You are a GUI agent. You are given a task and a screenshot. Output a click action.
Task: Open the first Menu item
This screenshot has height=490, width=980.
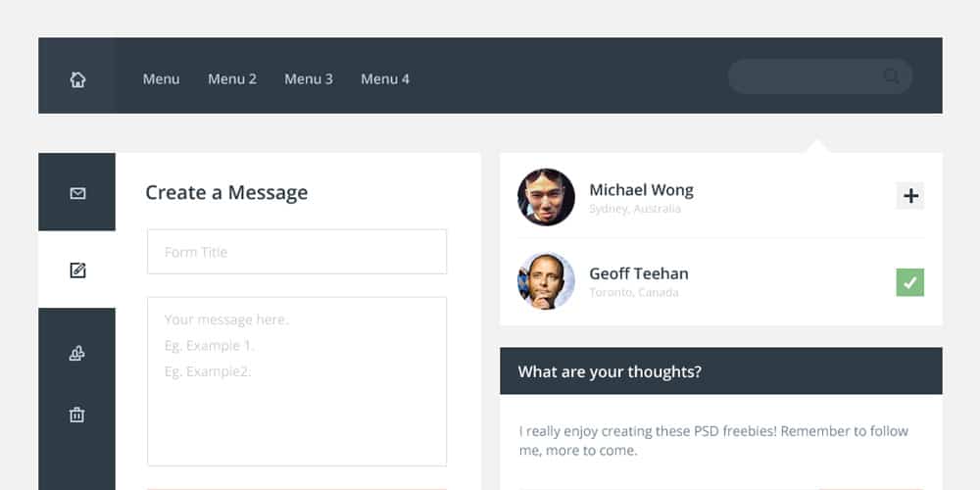[161, 79]
